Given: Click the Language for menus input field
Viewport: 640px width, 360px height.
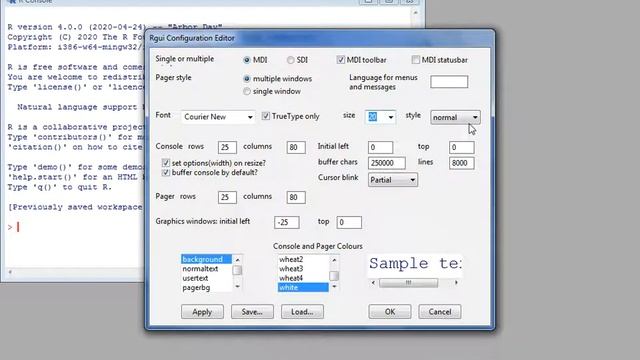Looking at the screenshot, I should (x=449, y=82).
